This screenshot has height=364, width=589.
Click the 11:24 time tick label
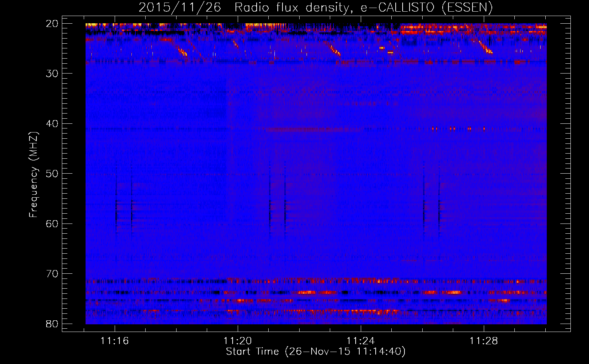[361, 341]
